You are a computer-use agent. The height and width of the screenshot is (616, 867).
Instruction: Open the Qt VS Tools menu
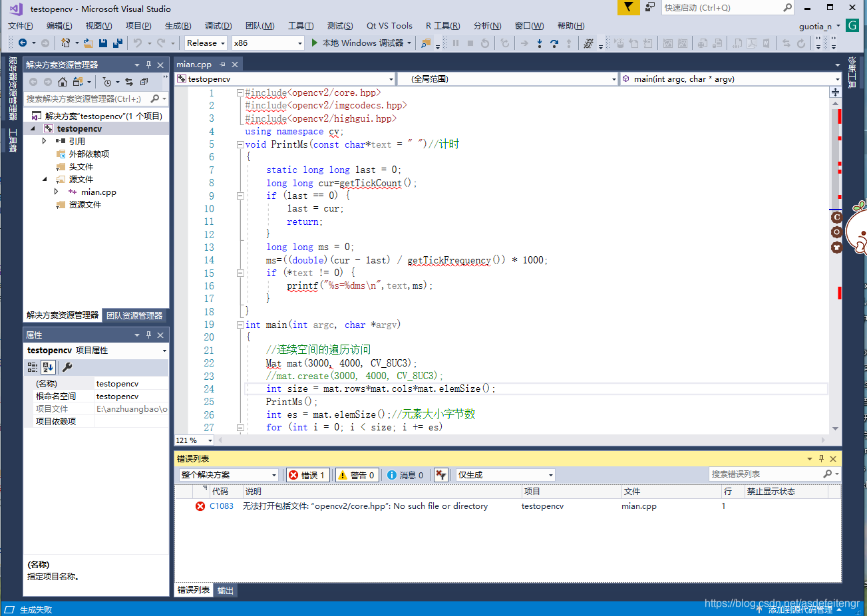coord(389,26)
